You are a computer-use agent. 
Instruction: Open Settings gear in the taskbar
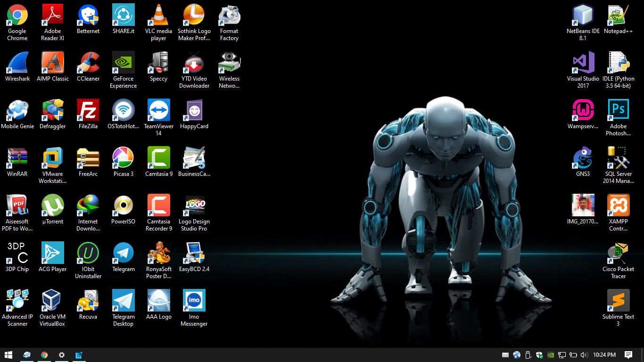[x=61, y=355]
